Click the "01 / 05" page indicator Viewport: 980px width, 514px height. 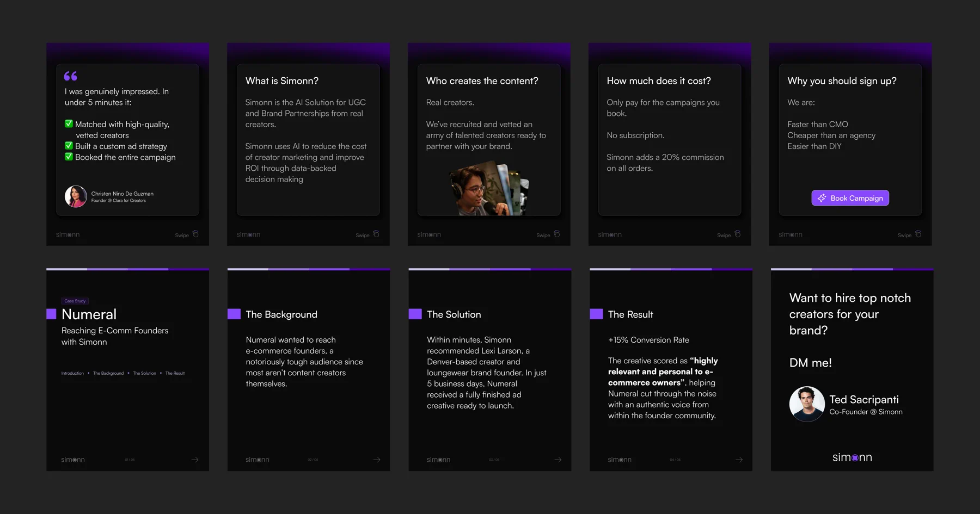pos(130,460)
